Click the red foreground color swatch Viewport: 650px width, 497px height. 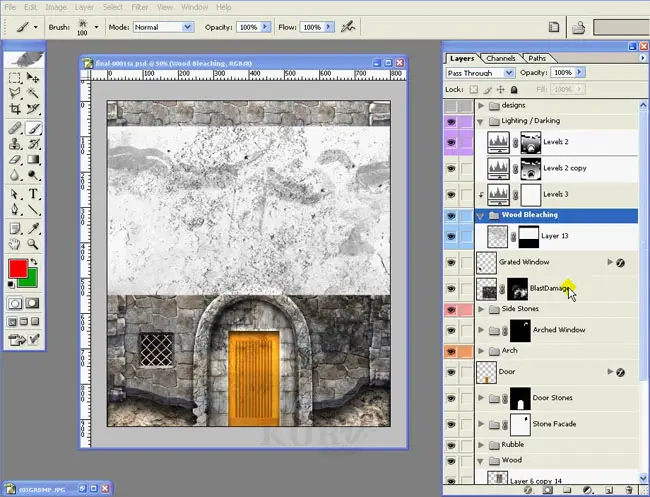pos(18,269)
